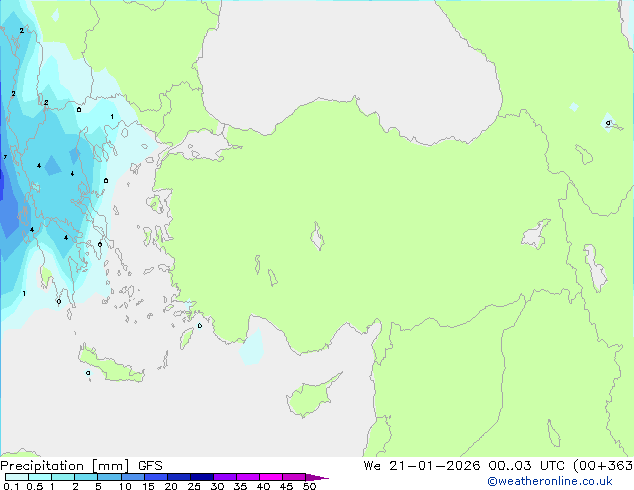Viewport: 634px width, 490px height.
Task: Click the "We 21-01-2026" date text
Action: pyautogui.click(x=422, y=465)
